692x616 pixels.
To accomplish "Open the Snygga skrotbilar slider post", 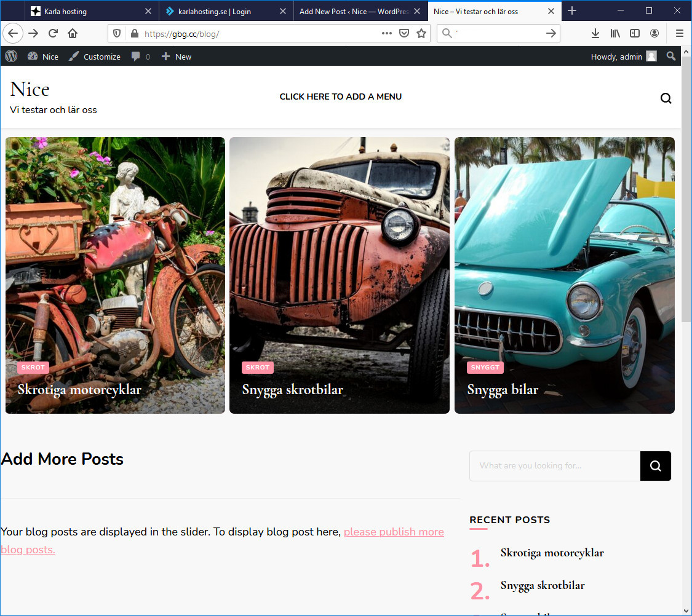I will click(293, 390).
